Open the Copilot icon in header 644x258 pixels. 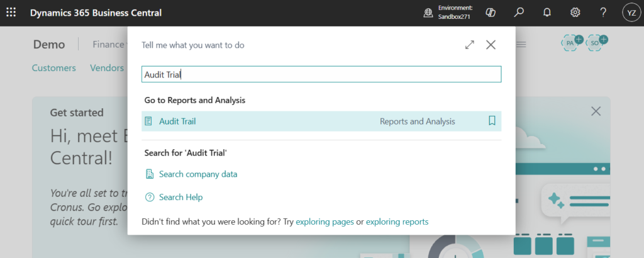pos(492,13)
